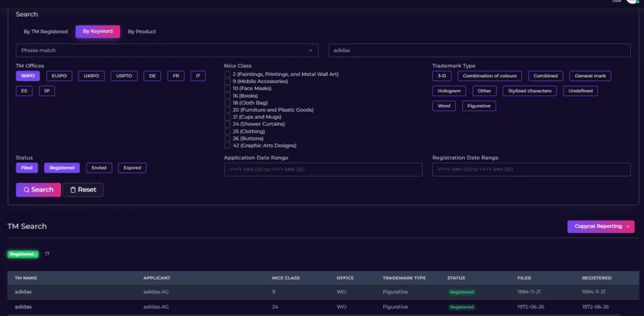Switch to the By TM Registered tab
The image size is (644, 316).
(45, 31)
